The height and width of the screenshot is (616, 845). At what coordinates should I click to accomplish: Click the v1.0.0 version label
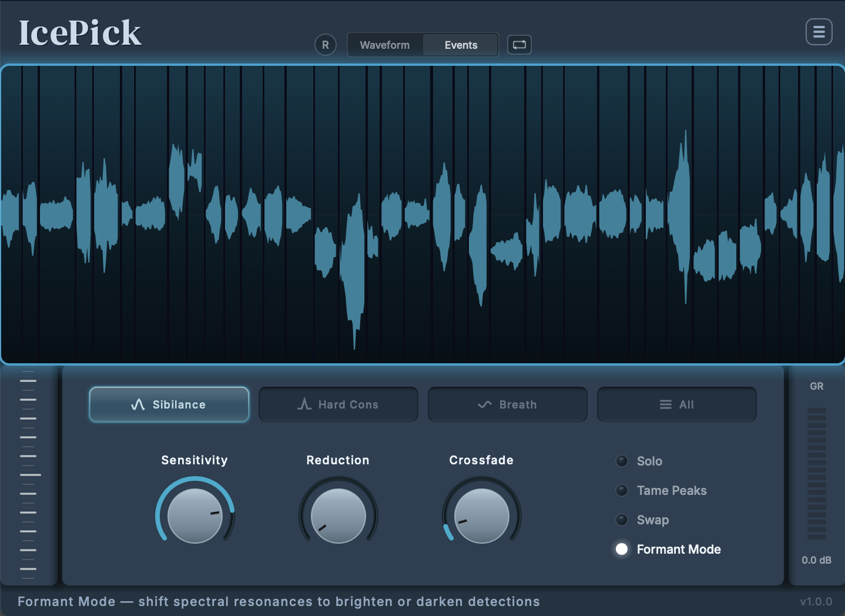coord(816,601)
